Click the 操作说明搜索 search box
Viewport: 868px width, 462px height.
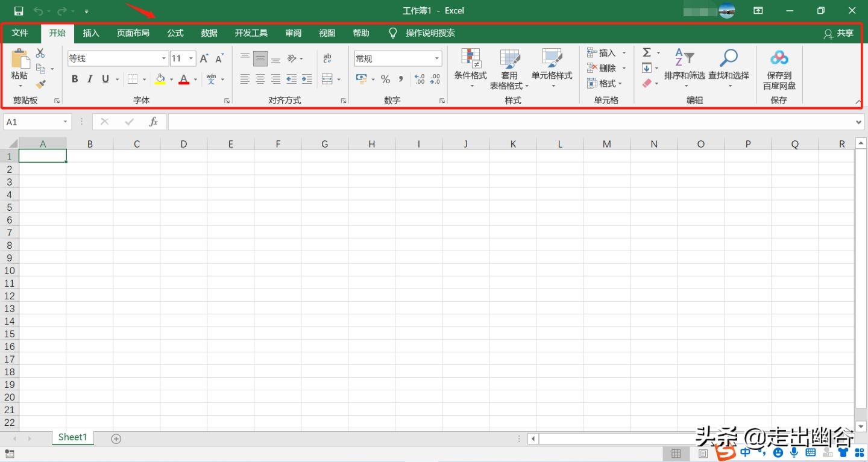[430, 33]
